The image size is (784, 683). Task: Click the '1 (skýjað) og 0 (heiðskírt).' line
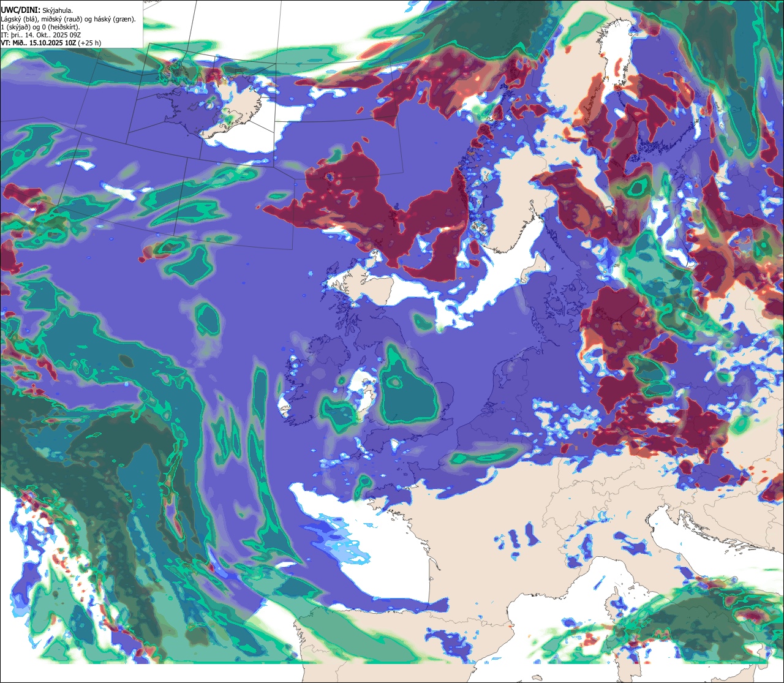[x=40, y=27]
